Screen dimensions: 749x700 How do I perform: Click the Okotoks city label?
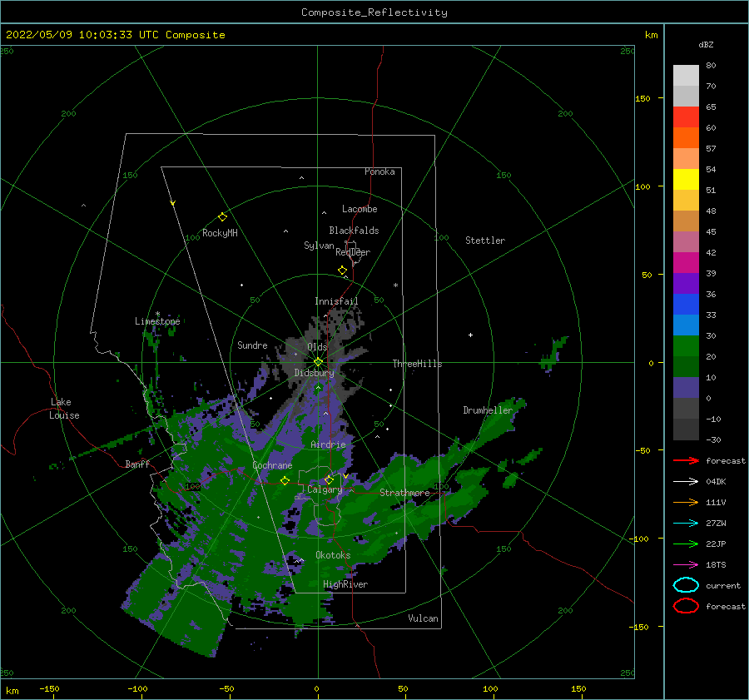333,554
